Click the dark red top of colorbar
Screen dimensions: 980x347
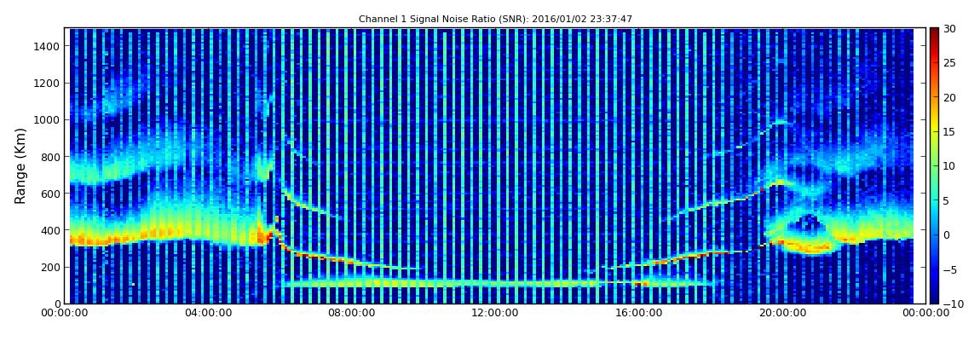coord(934,32)
